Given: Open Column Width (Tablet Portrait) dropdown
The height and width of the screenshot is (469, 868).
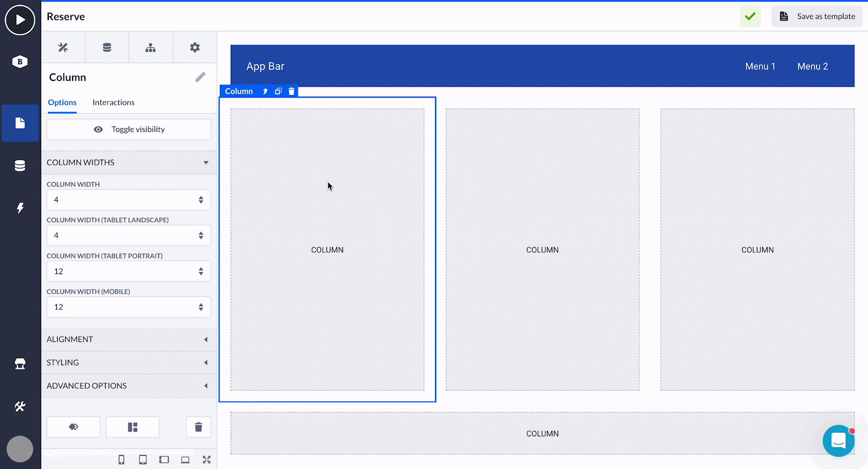Looking at the screenshot, I should pyautogui.click(x=129, y=271).
